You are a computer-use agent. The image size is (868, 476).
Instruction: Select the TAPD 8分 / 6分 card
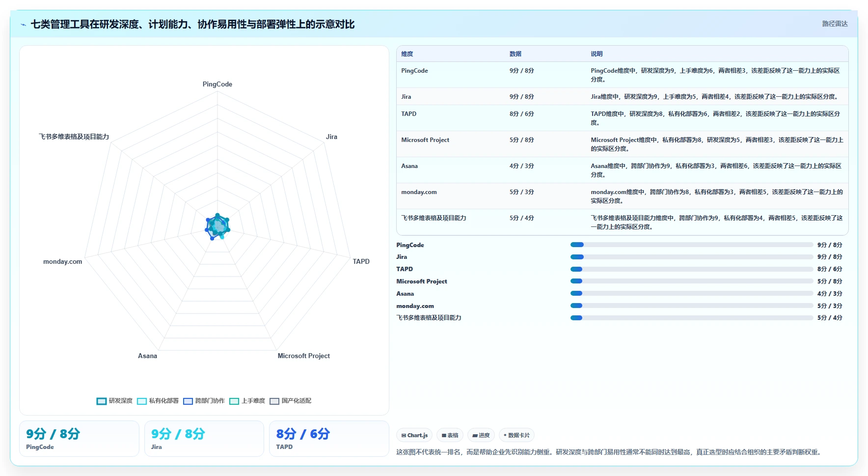tap(329, 439)
